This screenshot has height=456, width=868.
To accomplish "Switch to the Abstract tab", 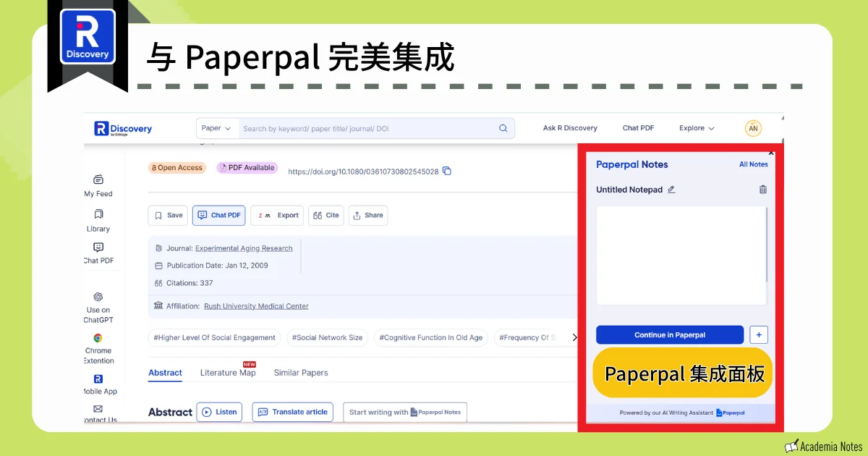I will 165,373.
